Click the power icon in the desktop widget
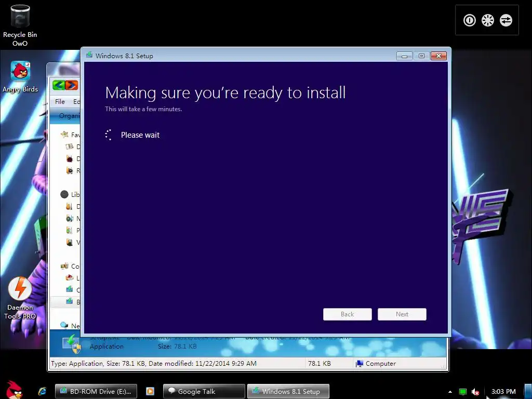This screenshot has height=399, width=532. (470, 20)
